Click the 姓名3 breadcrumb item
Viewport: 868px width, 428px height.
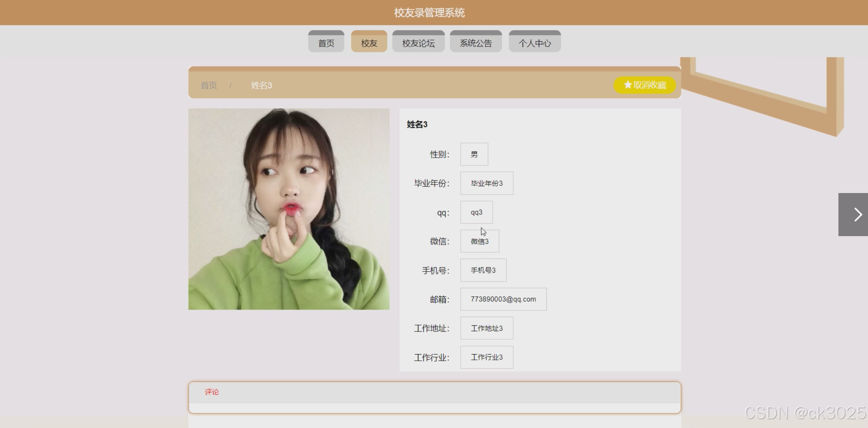262,85
